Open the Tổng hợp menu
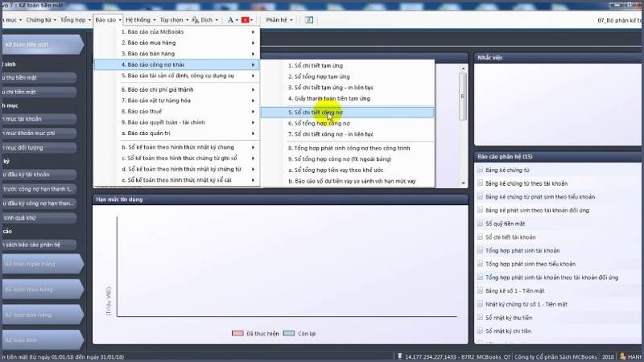Viewport: 644px width, 362px height. [x=75, y=19]
